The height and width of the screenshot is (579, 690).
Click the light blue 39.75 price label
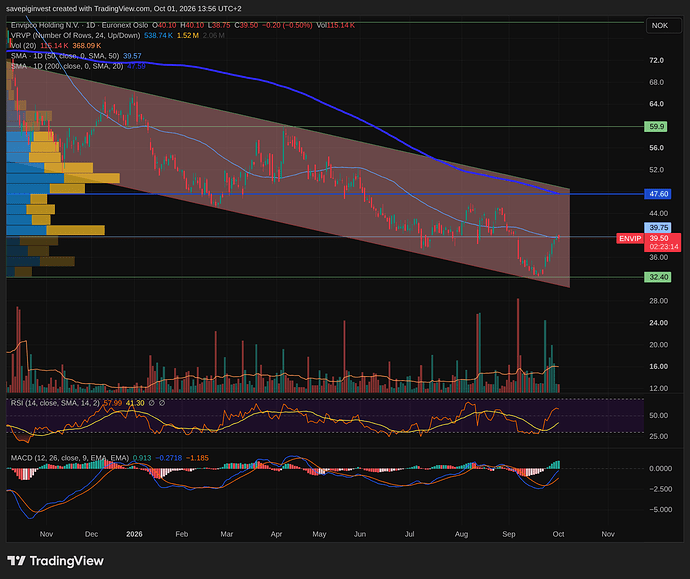click(x=658, y=228)
